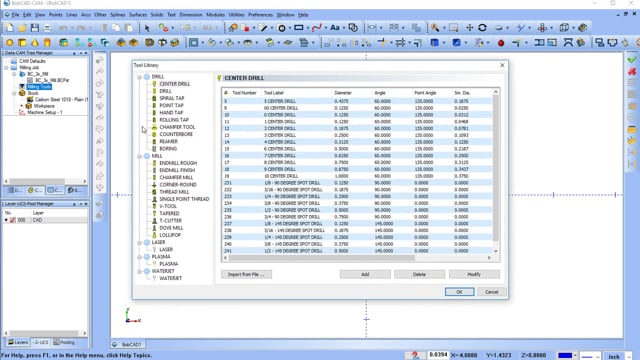Click the pan (four-arrow) icon
The width and height of the screenshot is (640, 360).
pyautogui.click(x=469, y=28)
